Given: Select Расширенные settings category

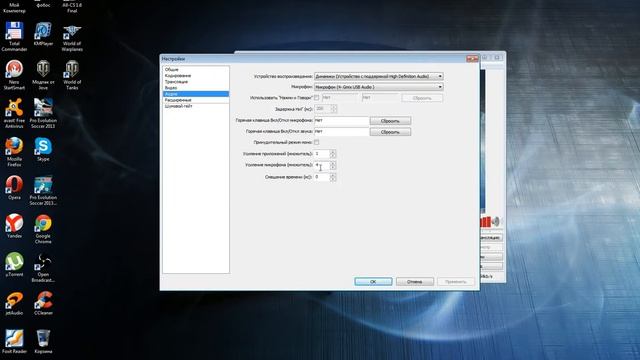Looking at the screenshot, I should click(x=196, y=100).
